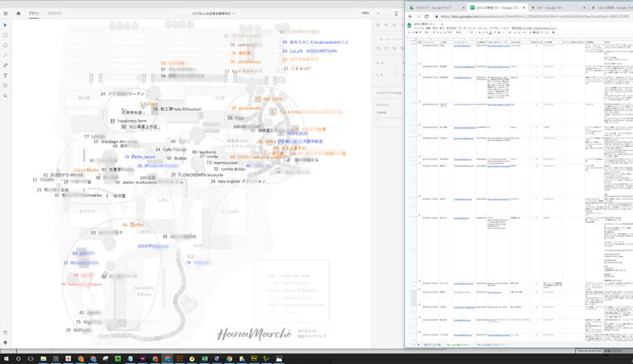This screenshot has height=364, width=633.
Task: Click the mobile device preview icon in XD
Action: coord(396,13)
